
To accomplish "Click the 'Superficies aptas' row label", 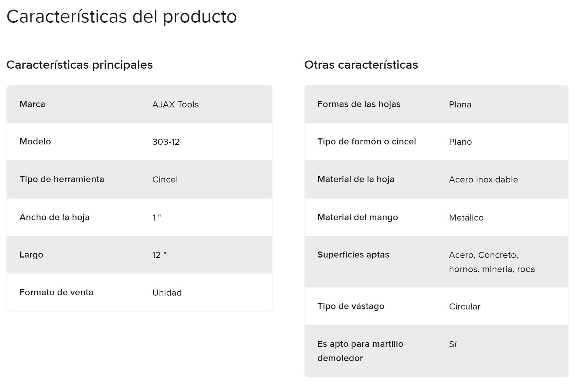I will click(353, 255).
